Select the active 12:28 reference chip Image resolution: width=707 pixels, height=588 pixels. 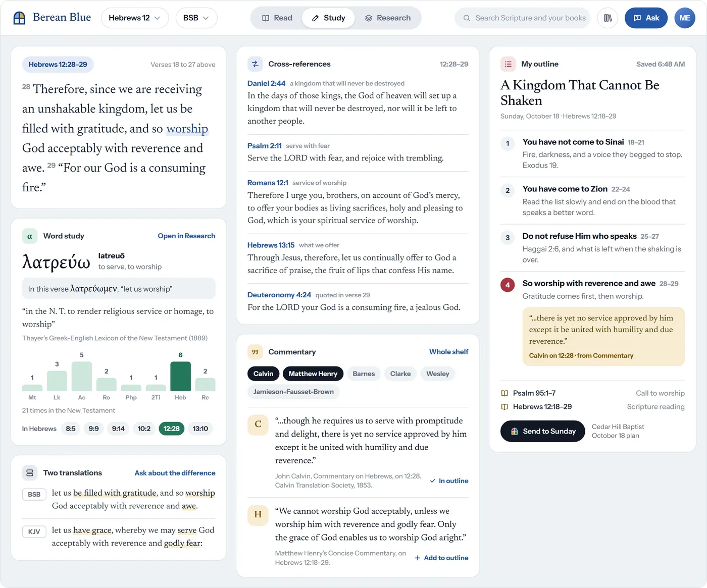[172, 429]
